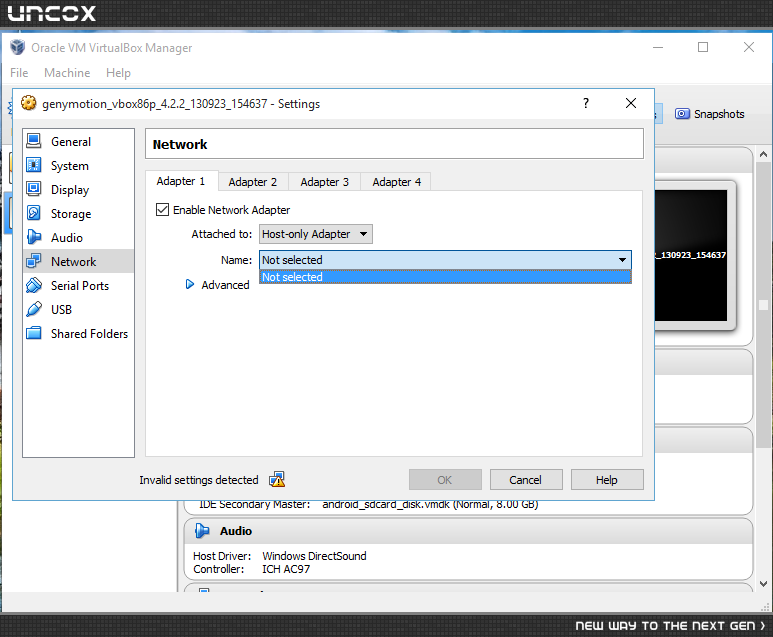Click the Audio section speaker icon in Manager
Viewport: 773px width, 637px height.
(x=202, y=531)
